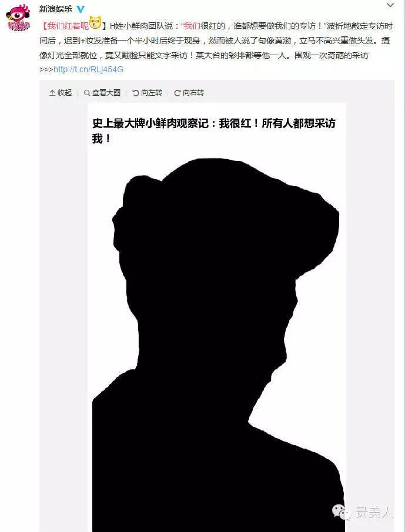The height and width of the screenshot is (532, 405).
Task: Click the 收起 collapse label
Action: tap(65, 93)
